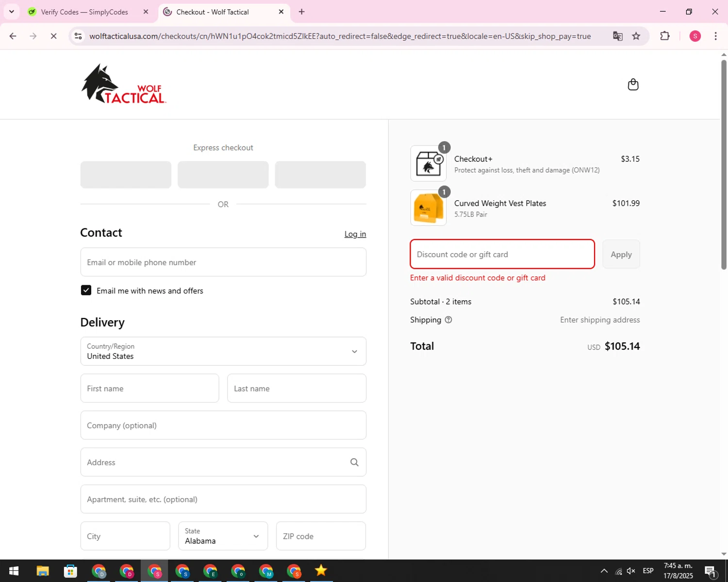Screen dimensions: 728x582
Task: Focus the Discount code or gift card field
Action: coord(502,254)
